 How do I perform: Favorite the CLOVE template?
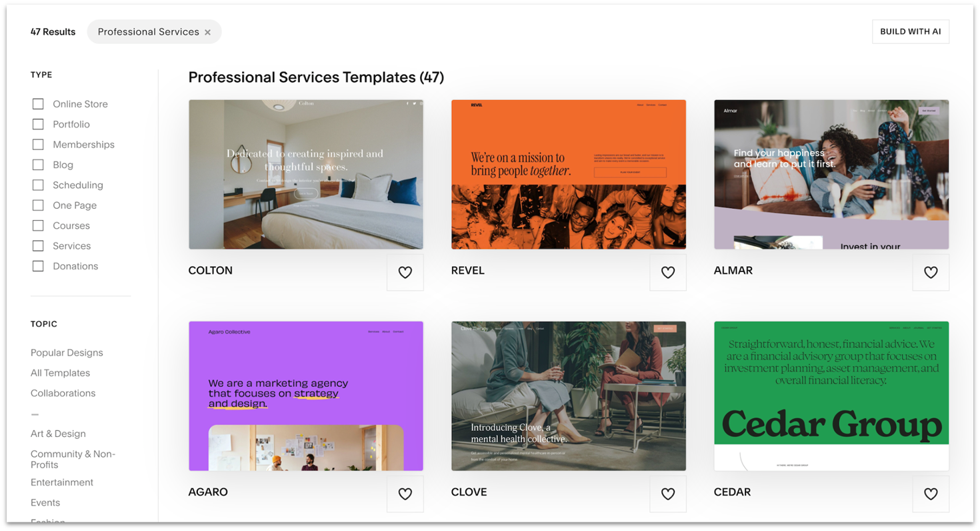pos(667,494)
